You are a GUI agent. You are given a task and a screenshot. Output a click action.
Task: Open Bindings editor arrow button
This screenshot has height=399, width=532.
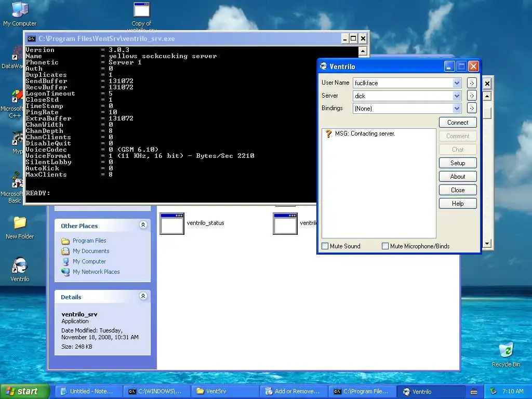[x=472, y=108]
